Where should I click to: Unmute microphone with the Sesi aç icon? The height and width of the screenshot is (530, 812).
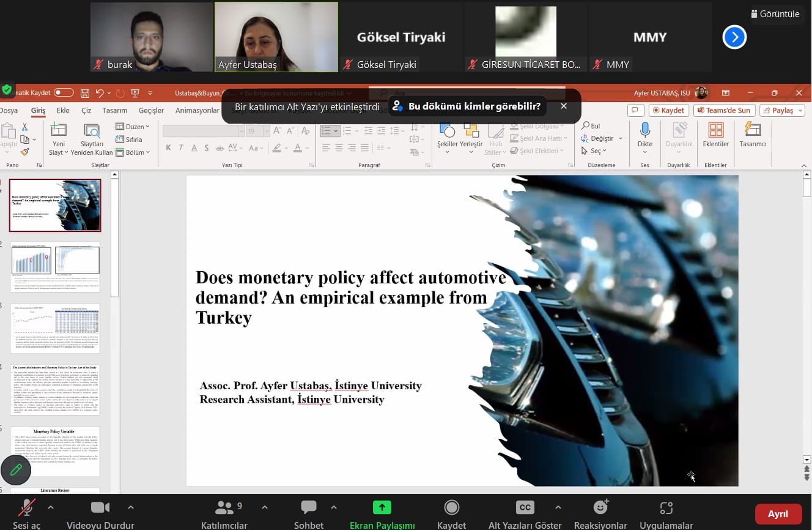(x=26, y=507)
